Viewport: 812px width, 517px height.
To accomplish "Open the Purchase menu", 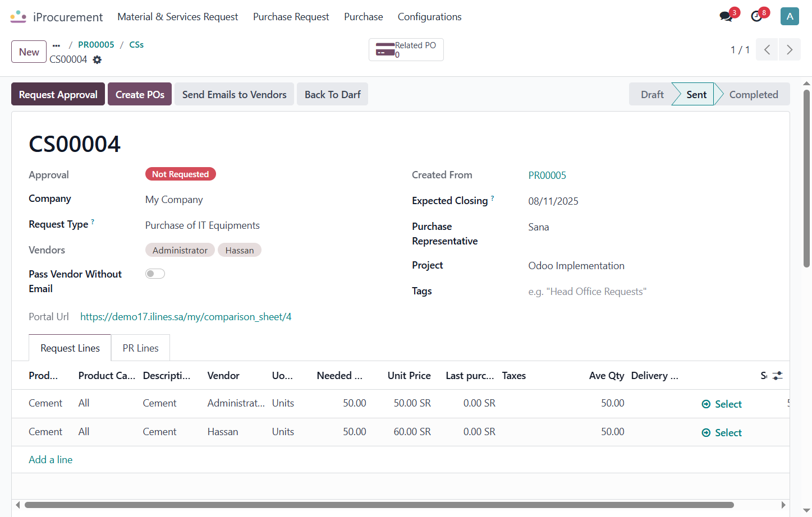I will (363, 17).
